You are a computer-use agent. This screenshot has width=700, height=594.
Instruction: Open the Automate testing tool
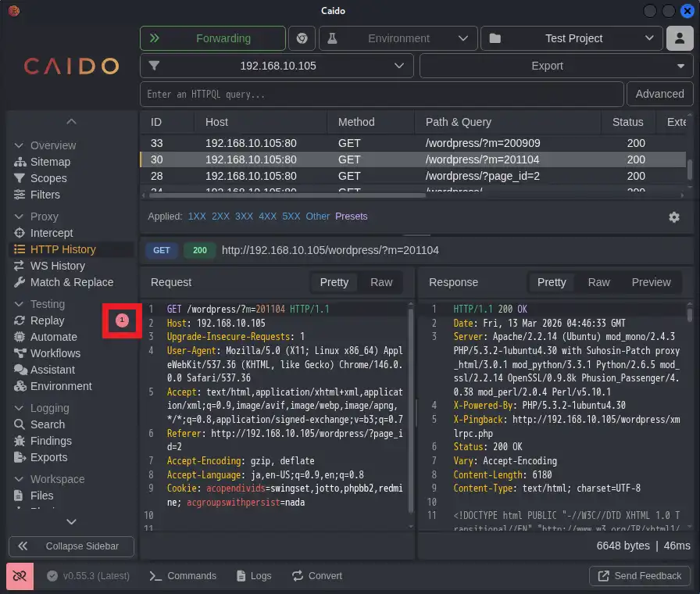click(x=53, y=337)
